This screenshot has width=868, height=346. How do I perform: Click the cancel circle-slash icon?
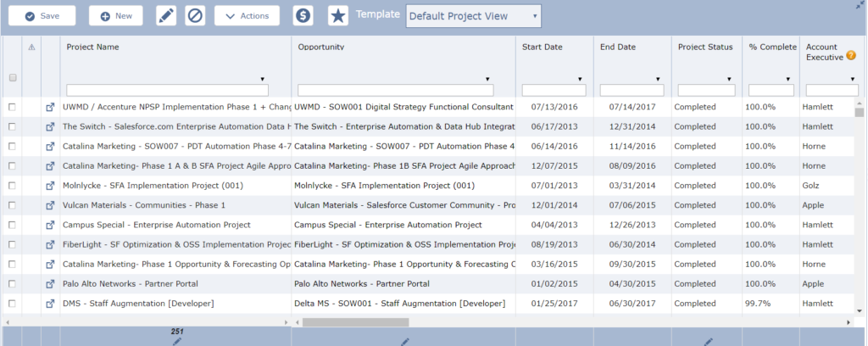(195, 16)
